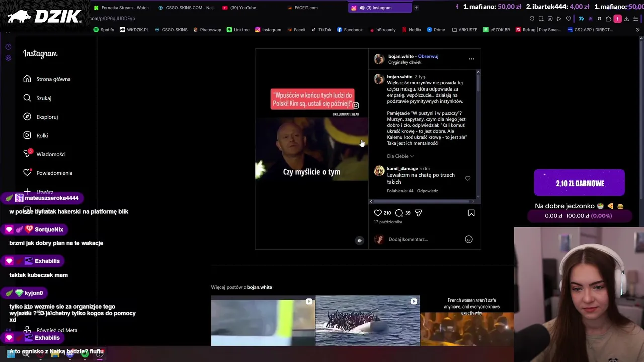644x362 pixels.
Task: Like the post with heart icon
Action: [378, 213]
